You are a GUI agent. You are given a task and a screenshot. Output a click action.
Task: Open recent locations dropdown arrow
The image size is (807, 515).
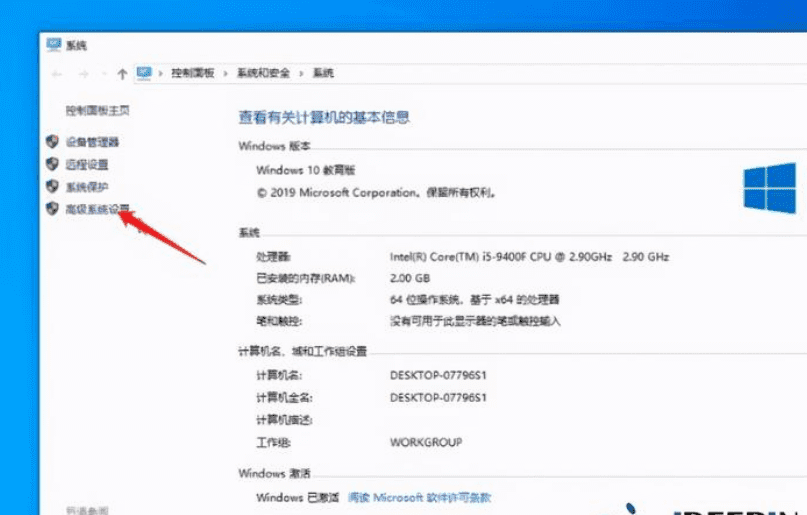coord(103,74)
